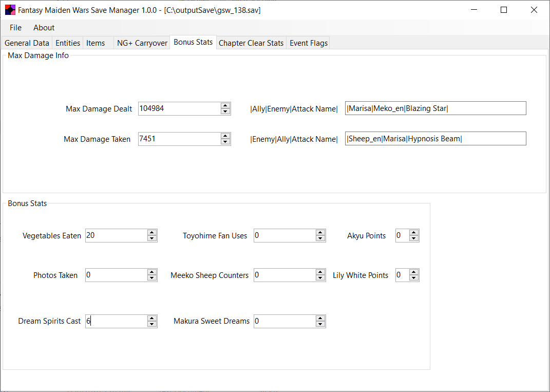Increment Photos Taken with up arrow

pos(152,272)
